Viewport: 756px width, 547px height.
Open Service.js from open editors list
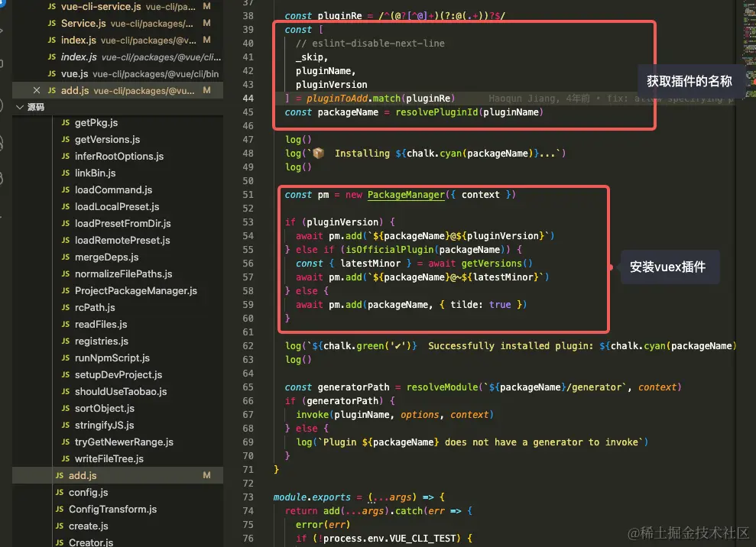tap(118, 23)
